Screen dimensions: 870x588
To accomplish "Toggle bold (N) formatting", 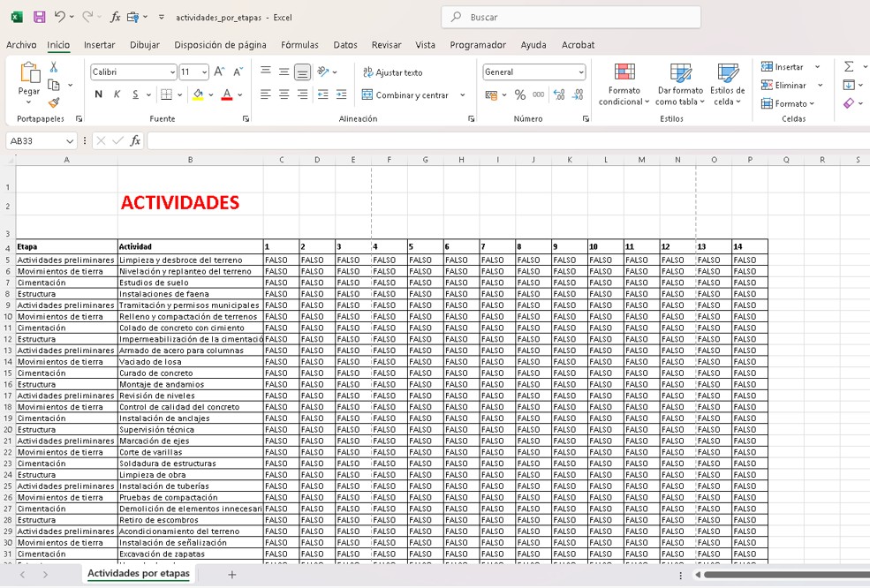I will click(98, 95).
